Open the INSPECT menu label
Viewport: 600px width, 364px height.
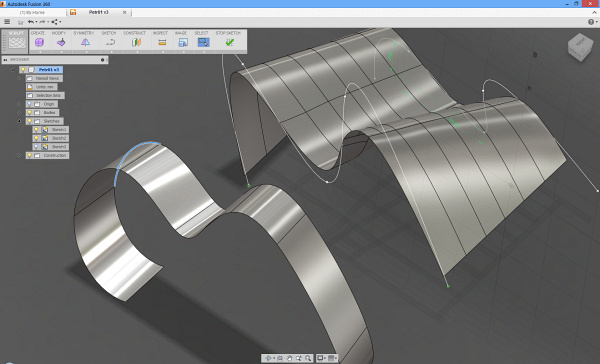coord(160,33)
